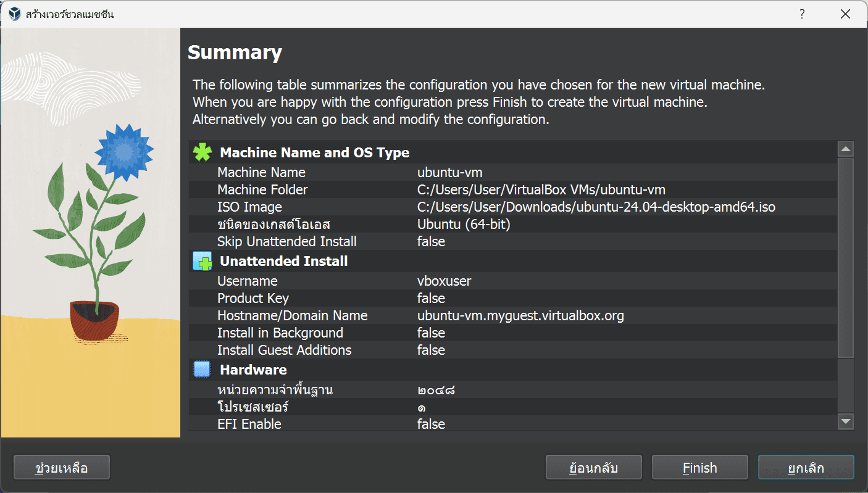Click the help question mark in title bar

click(x=801, y=13)
